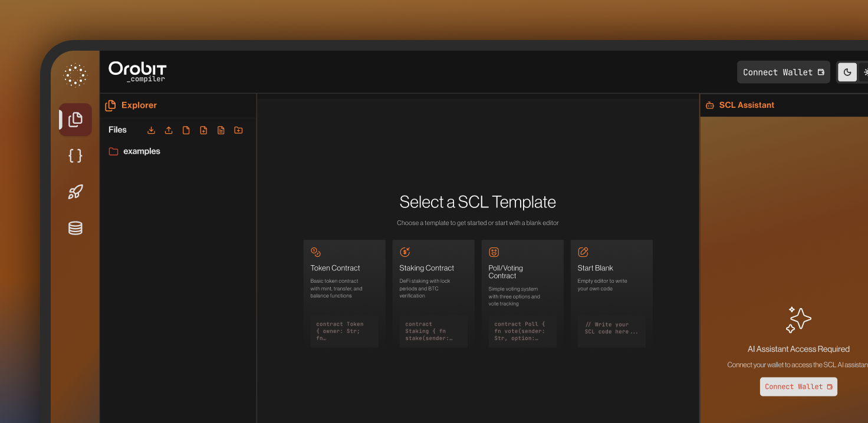Switch to light theme using the sun icon
Viewport: 868px width, 423px height.
pyautogui.click(x=865, y=72)
